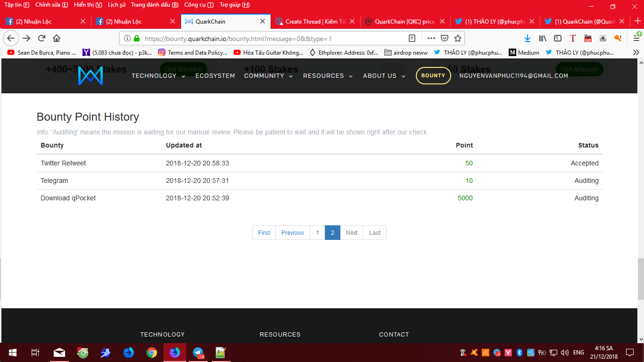Screen dimensions: 644x362
Task: Go back with the browser back arrow
Action: pos(11,38)
